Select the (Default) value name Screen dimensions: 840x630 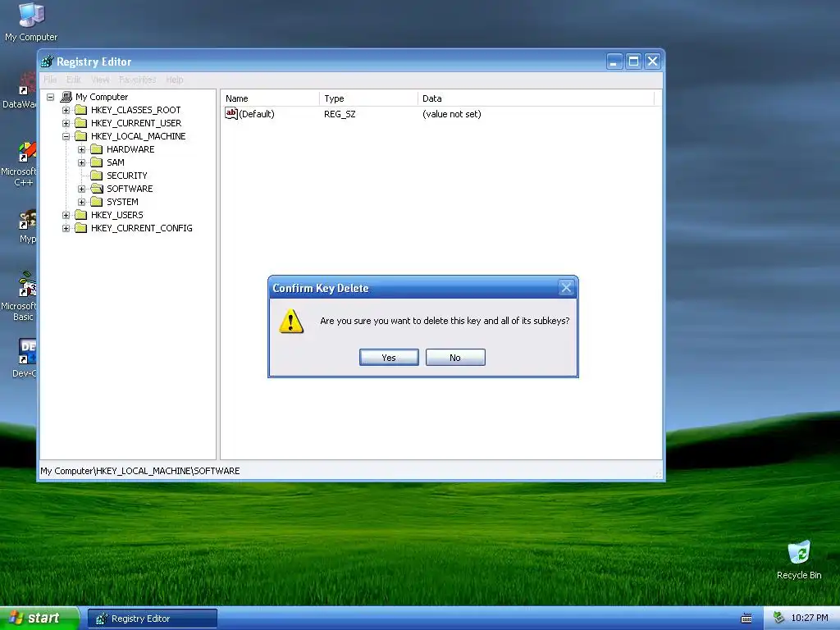point(257,114)
